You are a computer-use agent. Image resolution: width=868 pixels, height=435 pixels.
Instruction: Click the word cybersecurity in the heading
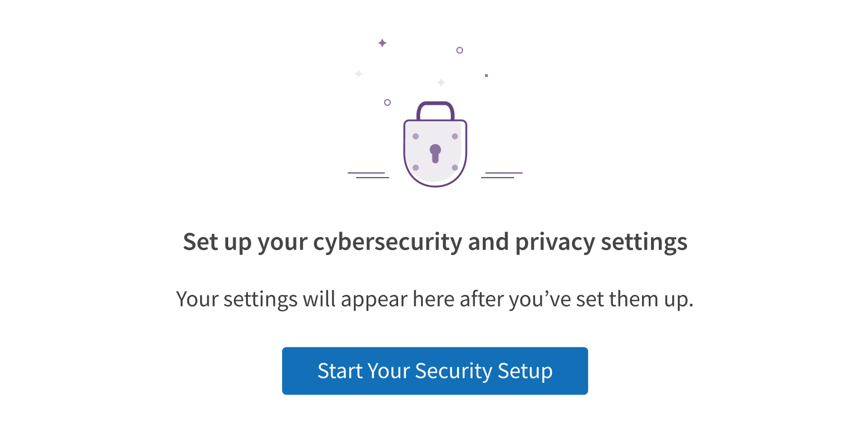coord(386,242)
